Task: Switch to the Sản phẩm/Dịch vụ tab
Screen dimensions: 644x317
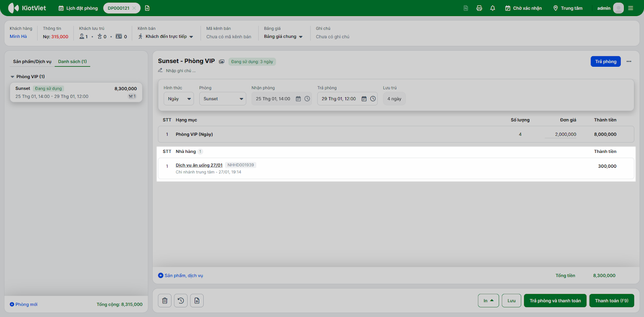Action: (32, 62)
